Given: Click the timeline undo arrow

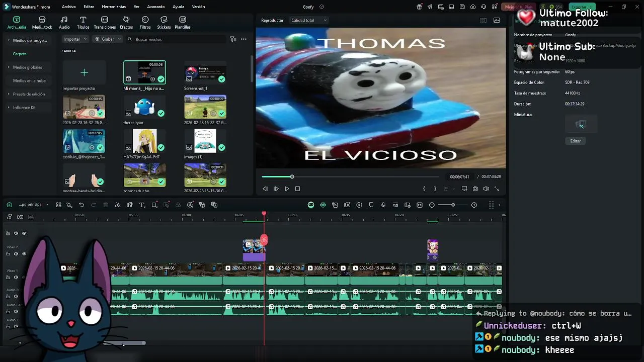Looking at the screenshot, I should [x=82, y=205].
